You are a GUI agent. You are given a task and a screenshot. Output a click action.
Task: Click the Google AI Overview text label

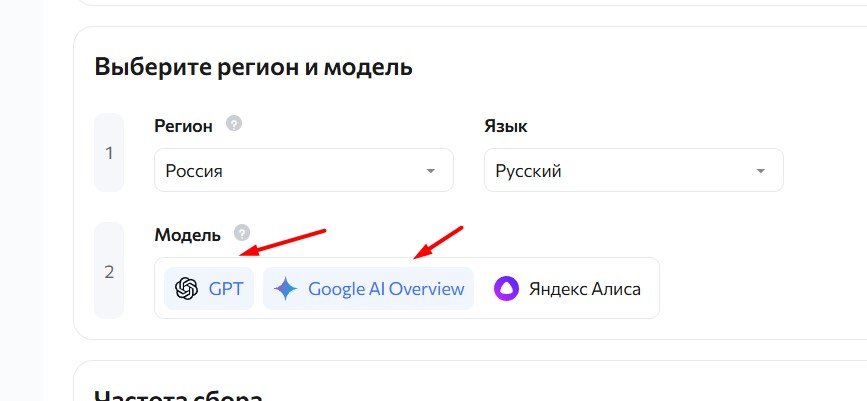386,289
